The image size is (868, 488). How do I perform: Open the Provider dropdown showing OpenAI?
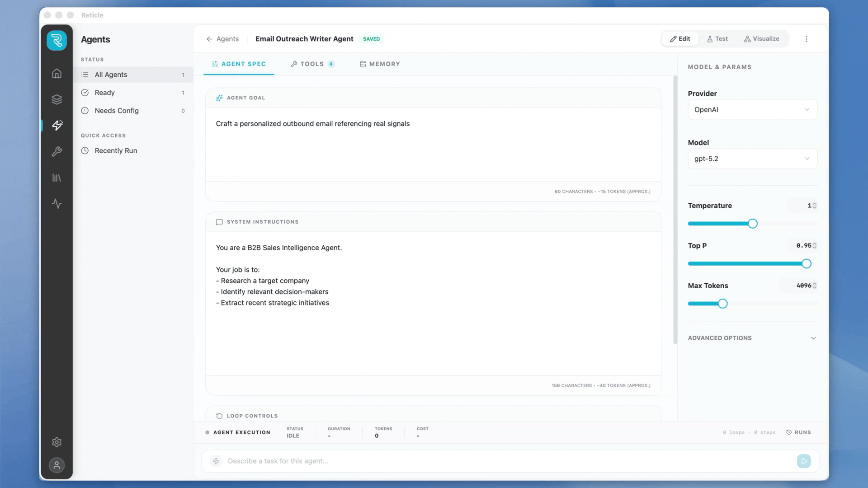752,110
